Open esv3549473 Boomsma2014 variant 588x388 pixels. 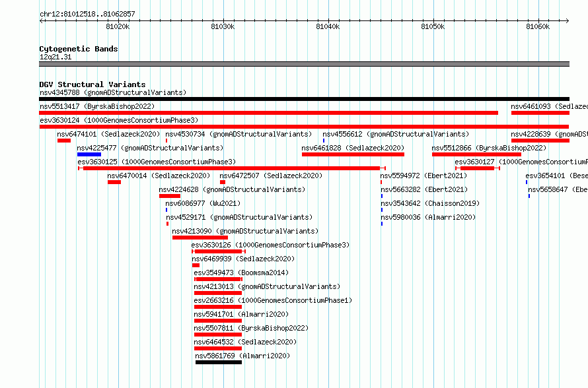(x=242, y=273)
